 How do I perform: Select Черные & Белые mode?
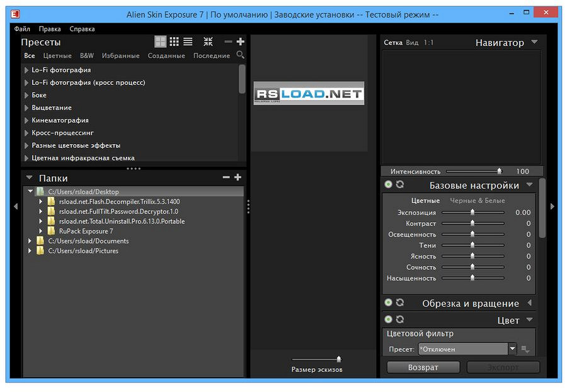[478, 201]
